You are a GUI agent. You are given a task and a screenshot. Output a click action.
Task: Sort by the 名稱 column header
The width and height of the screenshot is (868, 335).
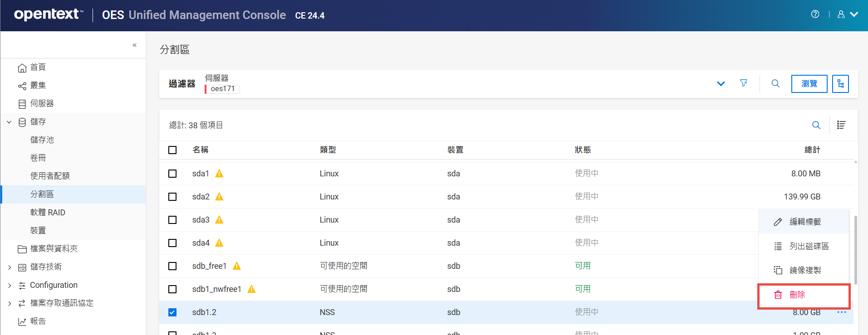(200, 150)
